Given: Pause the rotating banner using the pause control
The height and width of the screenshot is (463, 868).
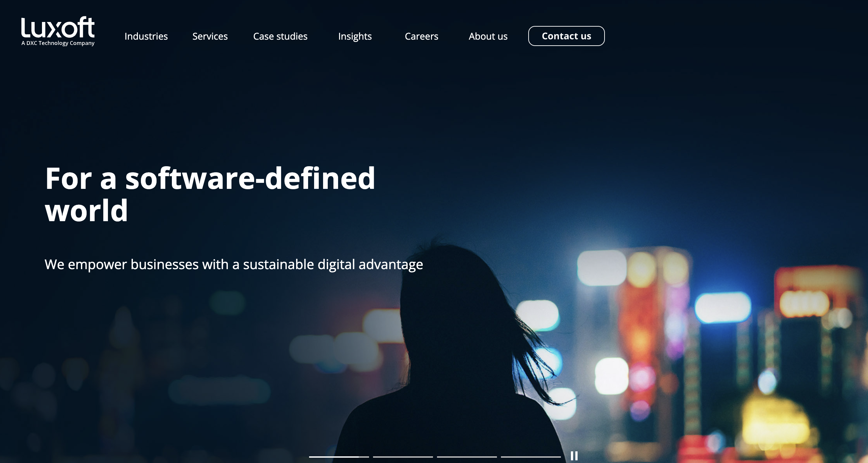Looking at the screenshot, I should coord(575,456).
